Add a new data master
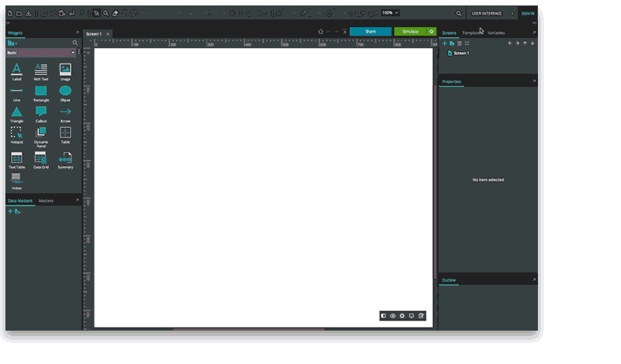Viewport: 621px width, 364px height. (x=10, y=212)
